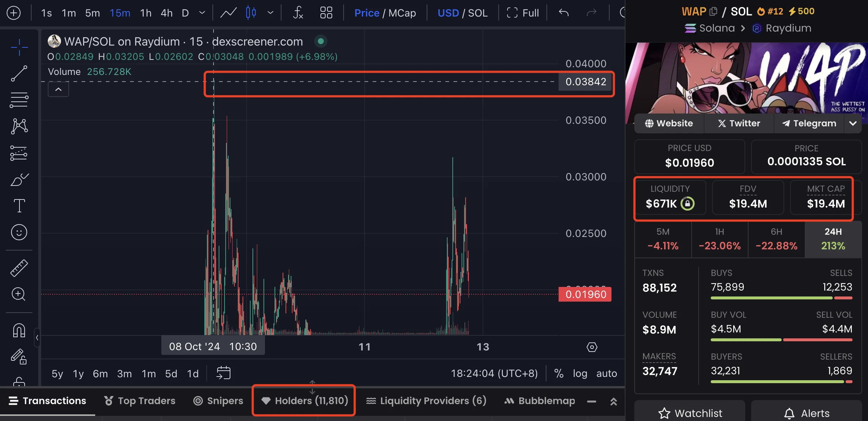Select the emoji sticker tool
The height and width of the screenshot is (421, 868).
point(19,232)
